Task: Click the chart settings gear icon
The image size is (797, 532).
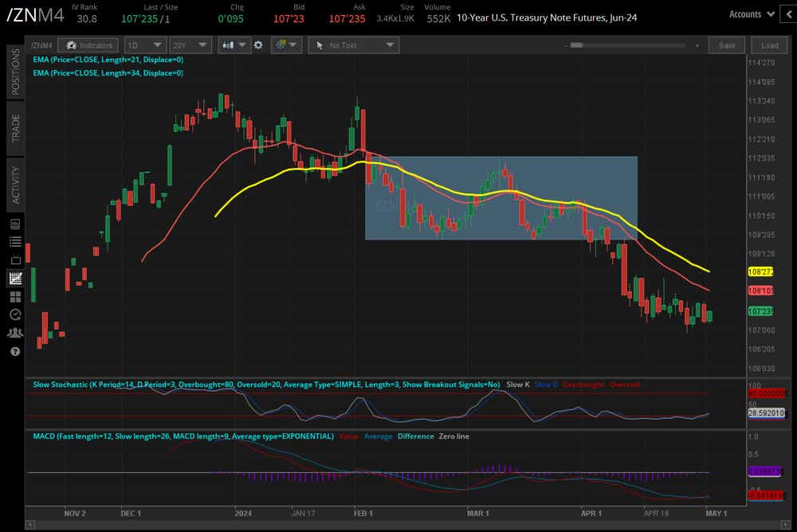Action: (258, 45)
